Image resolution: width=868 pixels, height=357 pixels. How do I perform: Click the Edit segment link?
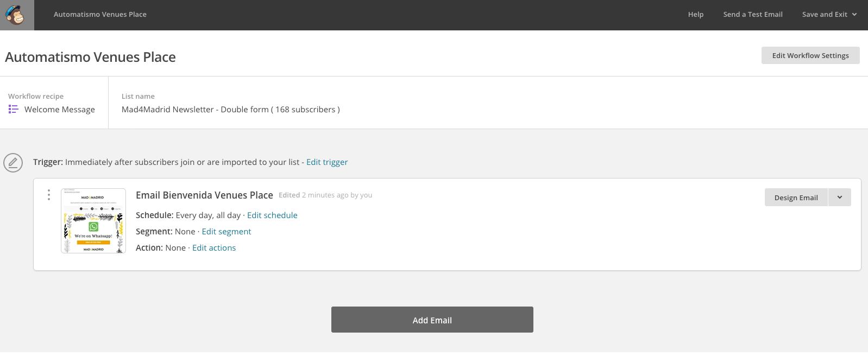click(227, 232)
